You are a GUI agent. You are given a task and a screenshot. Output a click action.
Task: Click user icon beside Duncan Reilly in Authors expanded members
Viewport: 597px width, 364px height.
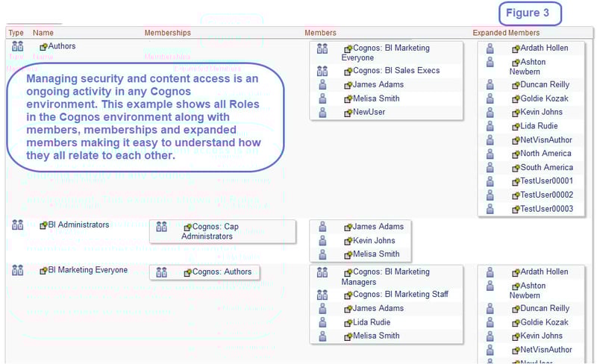click(490, 84)
